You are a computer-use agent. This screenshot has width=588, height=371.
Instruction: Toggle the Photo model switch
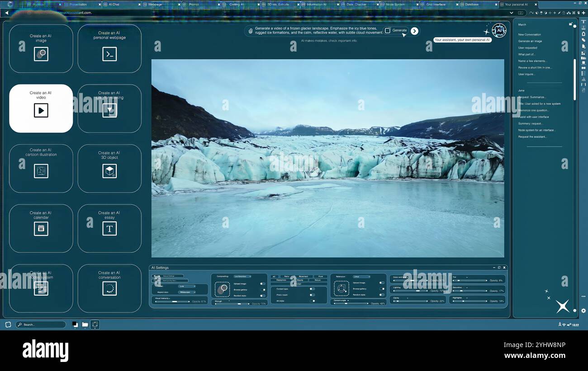pyautogui.click(x=312, y=295)
